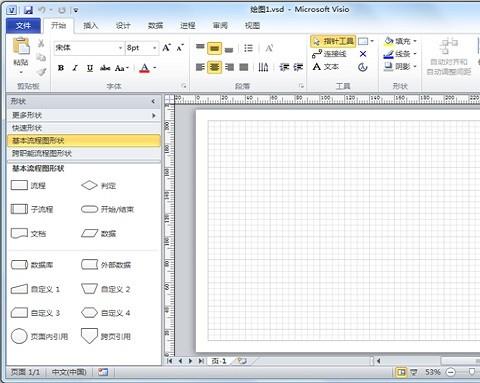Open the font name dropdown
The width and height of the screenshot is (480, 383).
tap(120, 48)
